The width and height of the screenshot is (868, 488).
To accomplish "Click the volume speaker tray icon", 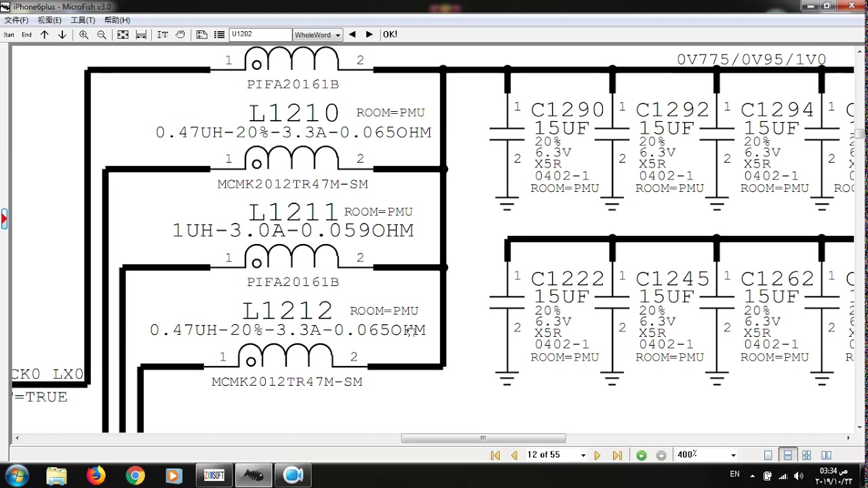I will [x=798, y=476].
